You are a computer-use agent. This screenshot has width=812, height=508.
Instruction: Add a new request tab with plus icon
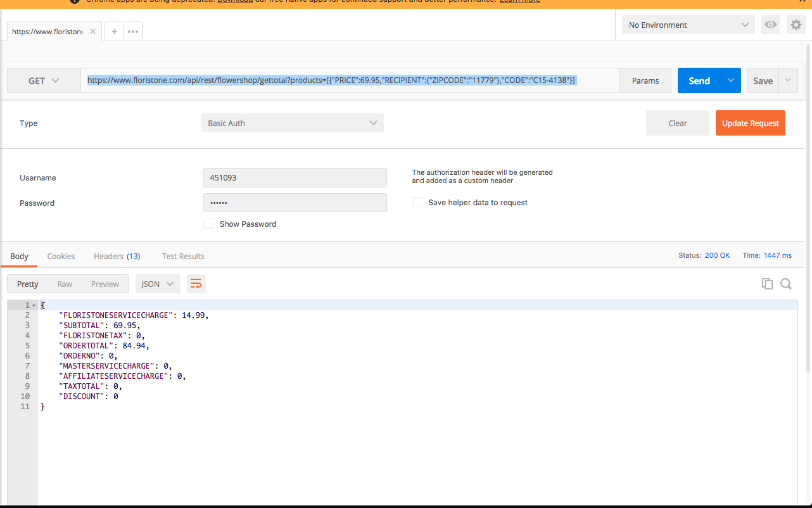tap(115, 31)
